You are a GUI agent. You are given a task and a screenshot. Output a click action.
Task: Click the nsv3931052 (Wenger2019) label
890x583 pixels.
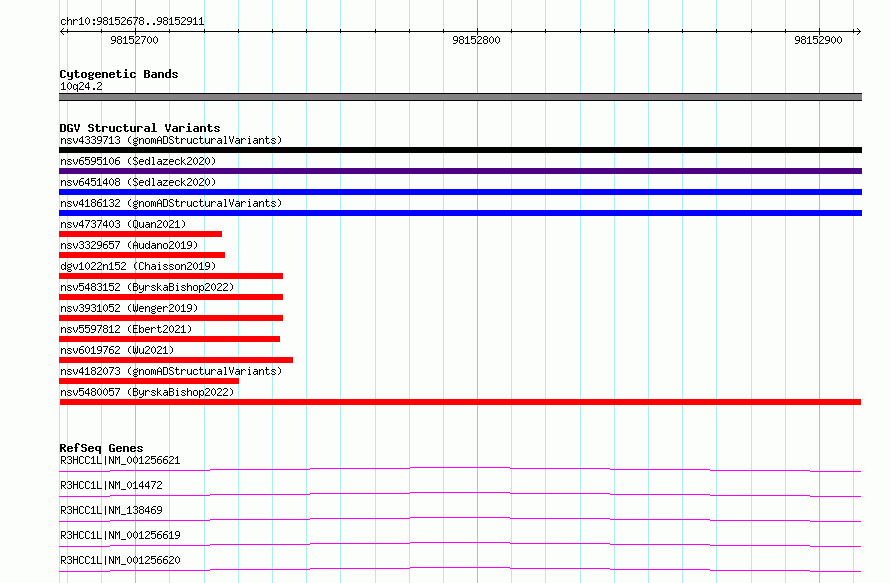[x=129, y=308]
